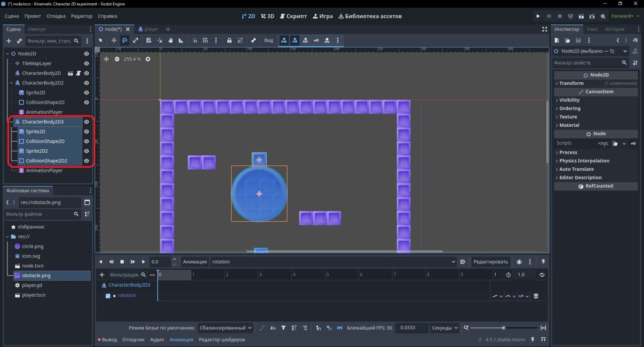Delete the rotation track trash icon
Screen dimensions: 644x347
536,296
